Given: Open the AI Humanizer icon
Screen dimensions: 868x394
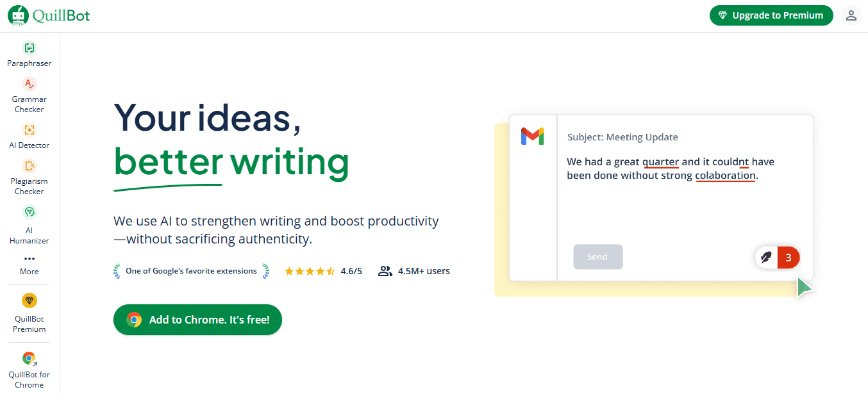Looking at the screenshot, I should (x=29, y=212).
